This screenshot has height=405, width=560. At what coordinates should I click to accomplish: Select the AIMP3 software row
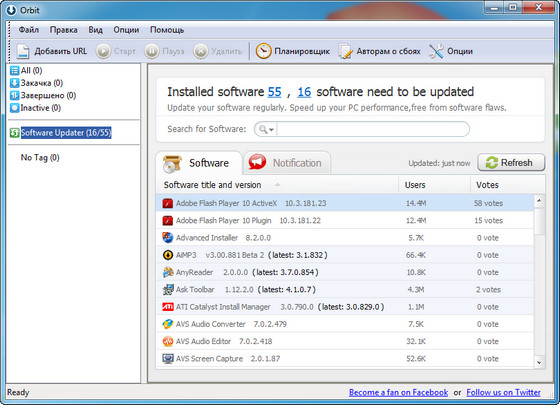[345, 255]
